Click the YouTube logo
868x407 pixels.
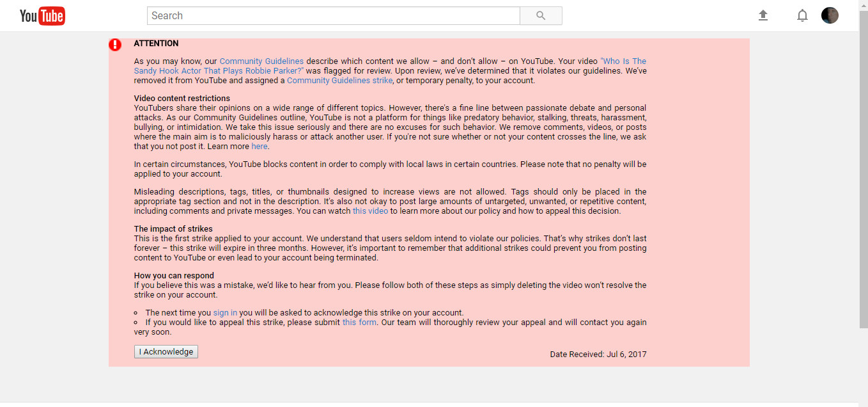(42, 16)
